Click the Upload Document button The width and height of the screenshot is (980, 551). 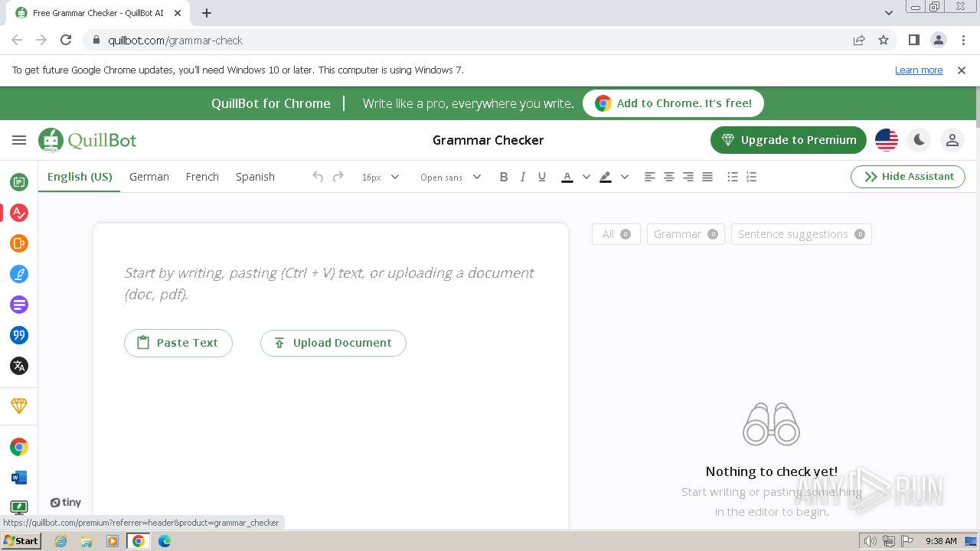[333, 343]
